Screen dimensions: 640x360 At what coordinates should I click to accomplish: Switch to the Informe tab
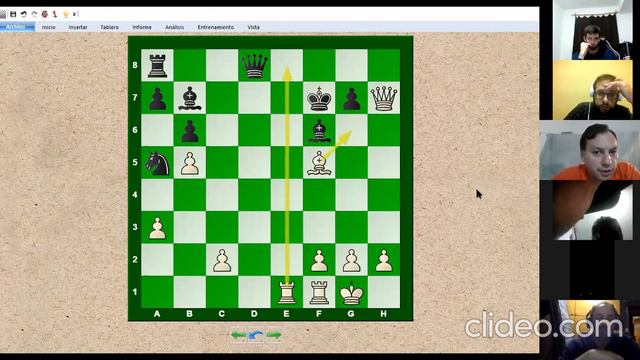click(142, 27)
